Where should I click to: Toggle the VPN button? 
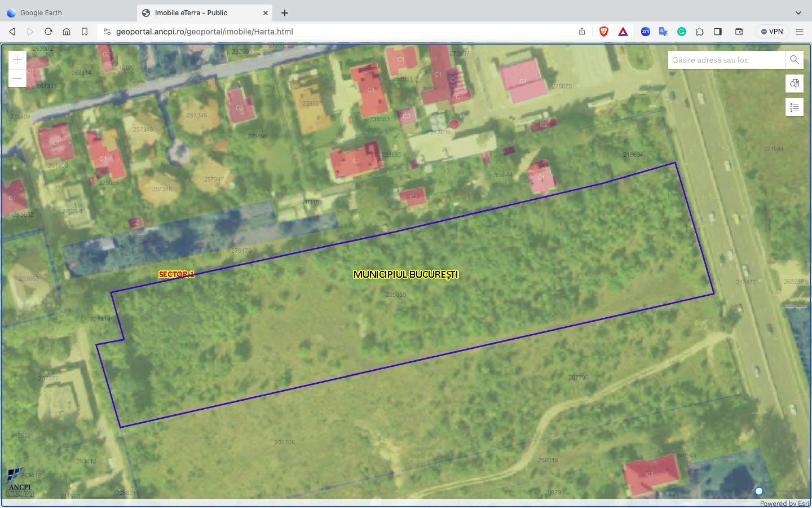[x=772, y=32]
